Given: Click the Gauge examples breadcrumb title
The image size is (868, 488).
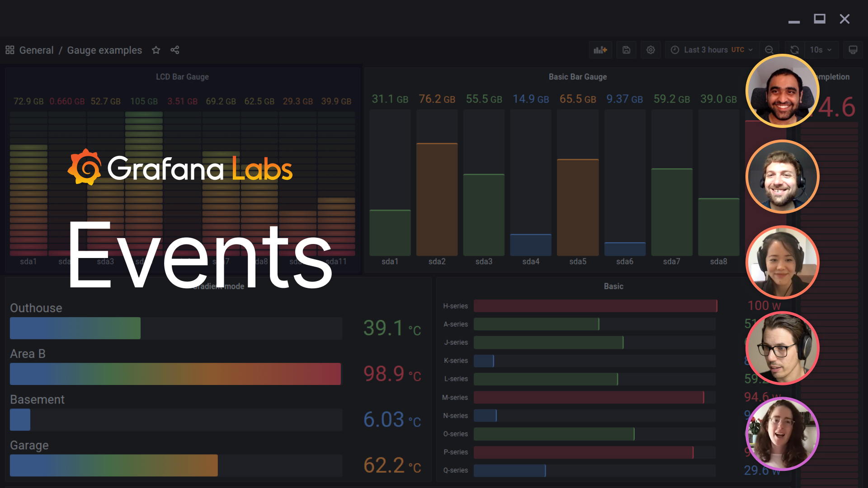Looking at the screenshot, I should [x=104, y=50].
